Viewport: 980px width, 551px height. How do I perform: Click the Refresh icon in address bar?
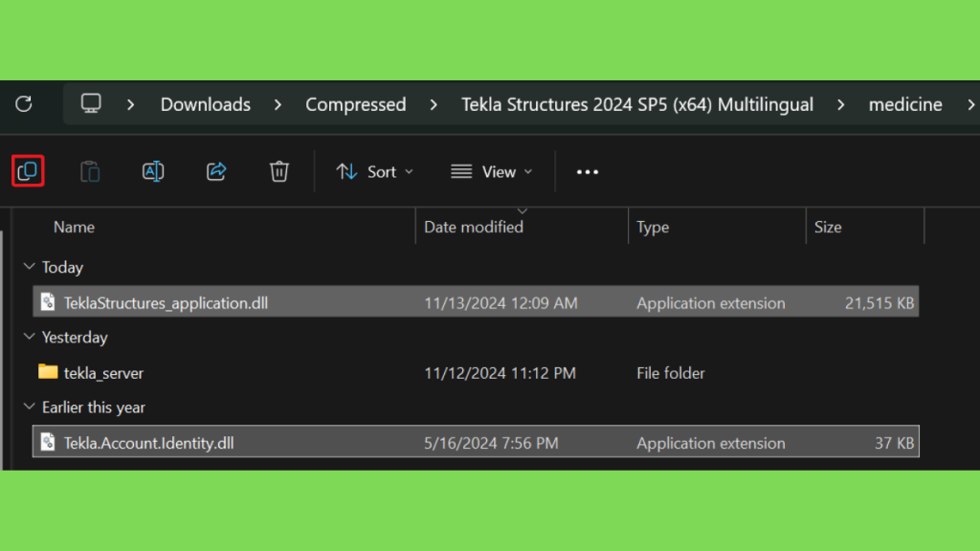[x=24, y=103]
